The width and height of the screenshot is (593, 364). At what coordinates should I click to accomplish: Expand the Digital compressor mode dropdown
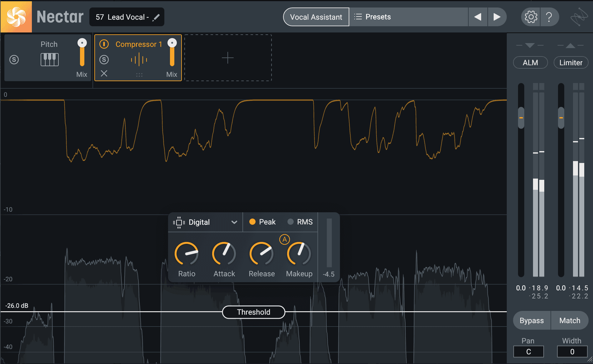[x=234, y=222]
